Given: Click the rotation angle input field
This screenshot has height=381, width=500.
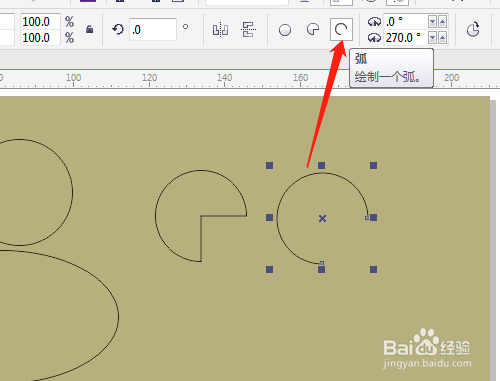Looking at the screenshot, I should point(153,30).
